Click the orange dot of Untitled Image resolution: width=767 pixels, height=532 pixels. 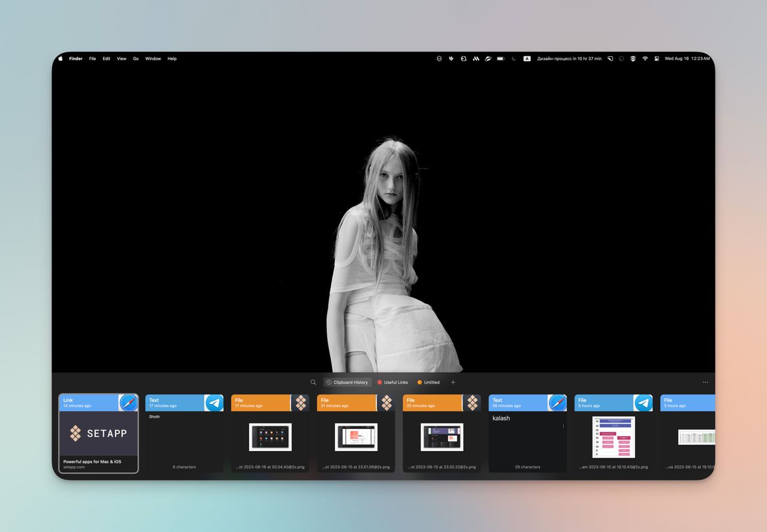(419, 382)
